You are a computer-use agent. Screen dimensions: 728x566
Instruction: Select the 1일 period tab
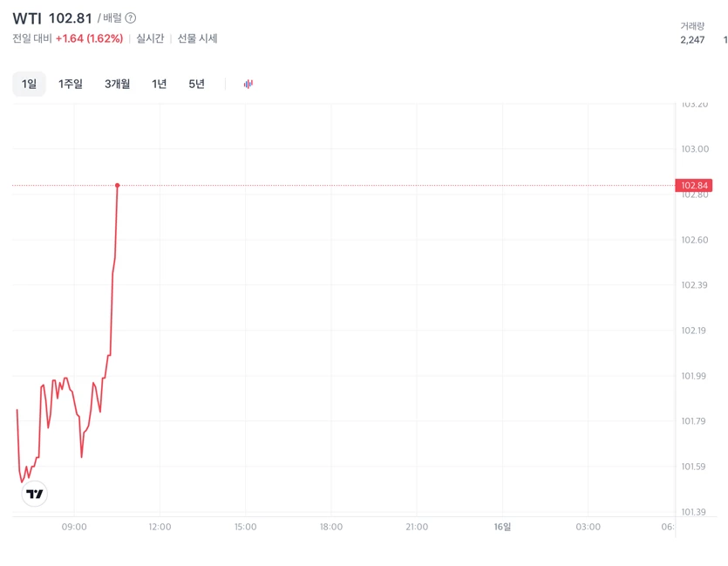coord(29,84)
